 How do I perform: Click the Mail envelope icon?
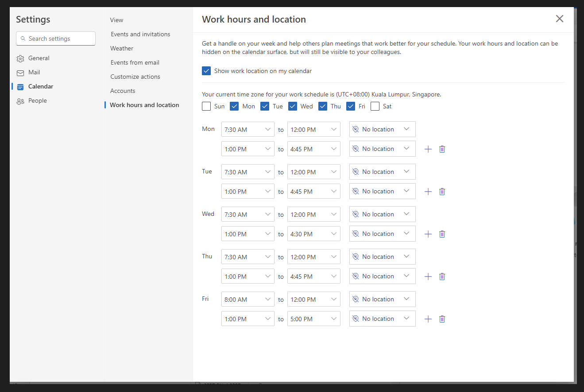coord(20,73)
